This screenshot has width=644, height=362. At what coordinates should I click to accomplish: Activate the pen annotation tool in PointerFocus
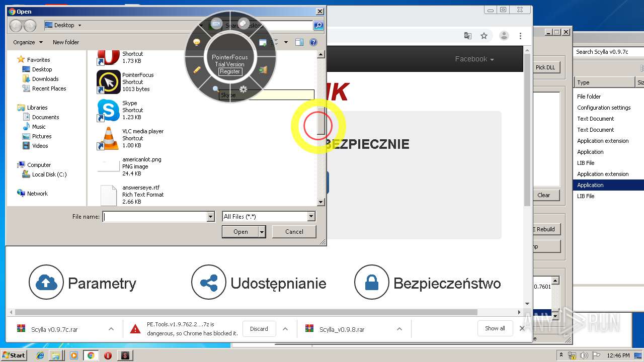197,70
